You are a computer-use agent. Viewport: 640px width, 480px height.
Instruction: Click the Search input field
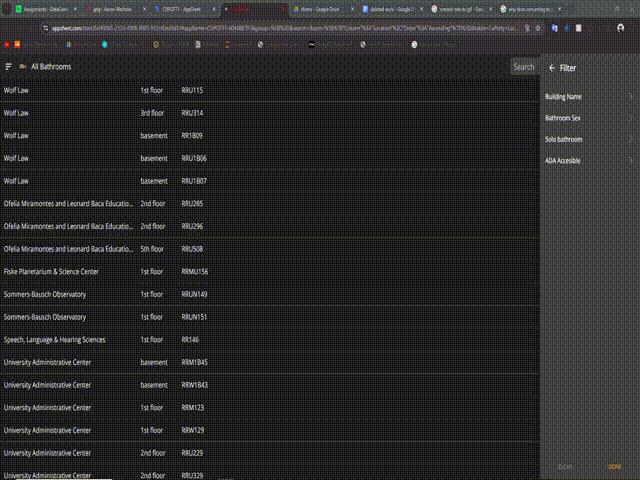click(524, 67)
